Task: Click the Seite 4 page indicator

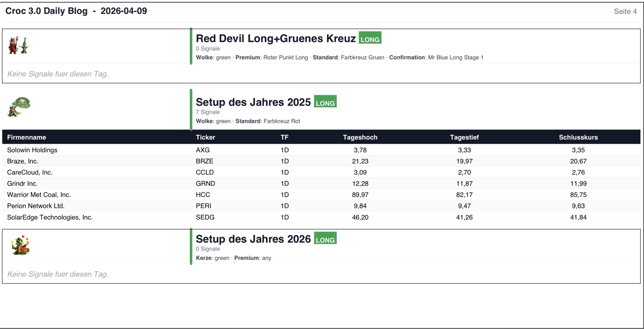Action: (625, 11)
